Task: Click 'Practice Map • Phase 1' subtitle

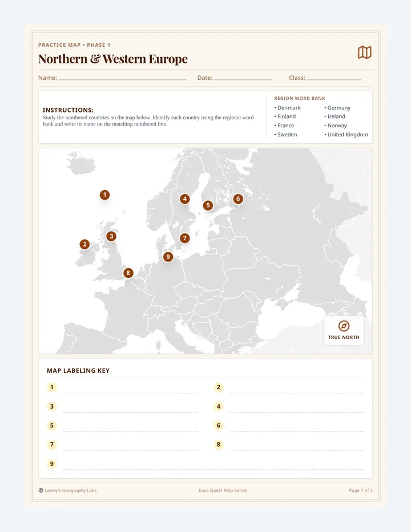Action: (x=74, y=45)
